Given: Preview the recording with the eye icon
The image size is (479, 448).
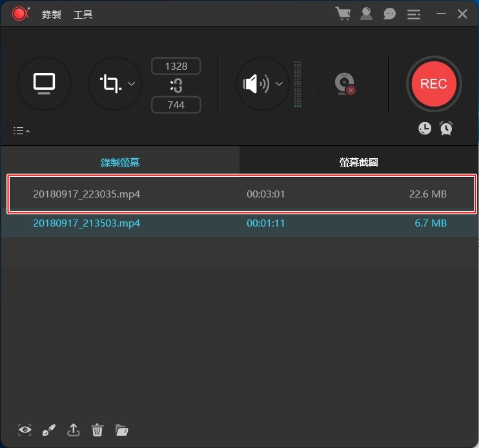Looking at the screenshot, I should pyautogui.click(x=25, y=430).
